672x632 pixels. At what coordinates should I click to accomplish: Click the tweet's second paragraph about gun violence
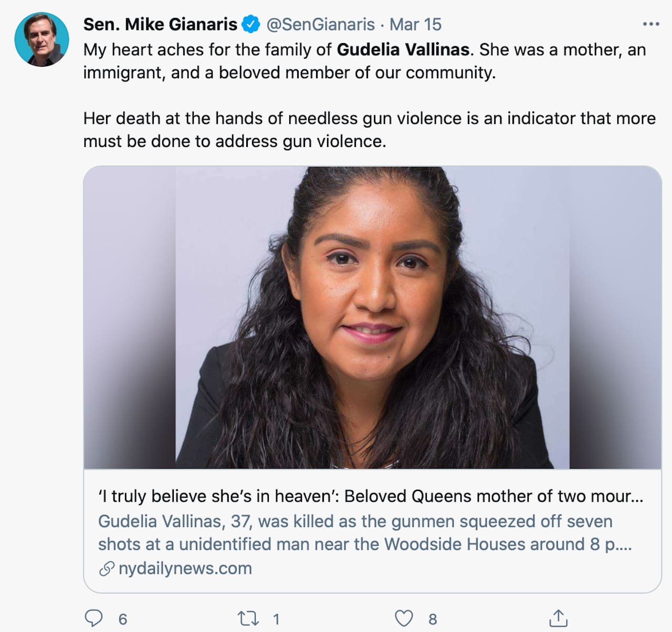[369, 130]
